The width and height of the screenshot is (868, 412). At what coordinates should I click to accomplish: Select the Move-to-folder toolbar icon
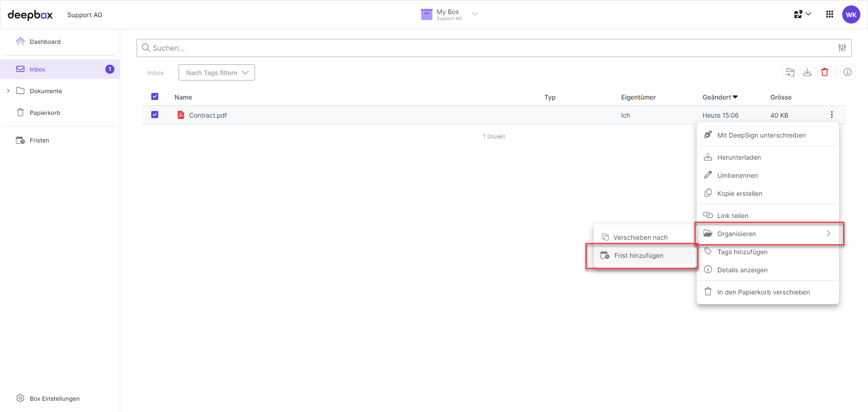[790, 72]
